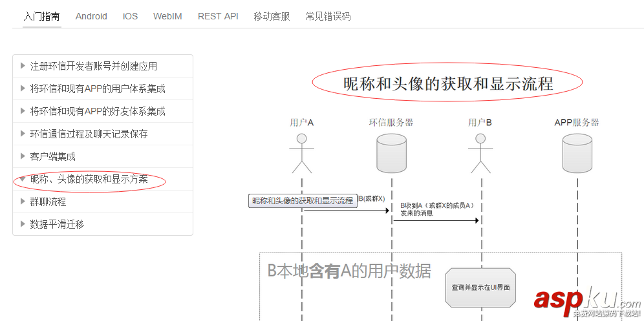This screenshot has width=644, height=321.
Task: Expand arrow beside 数据平滑迁移
Action: (23, 224)
